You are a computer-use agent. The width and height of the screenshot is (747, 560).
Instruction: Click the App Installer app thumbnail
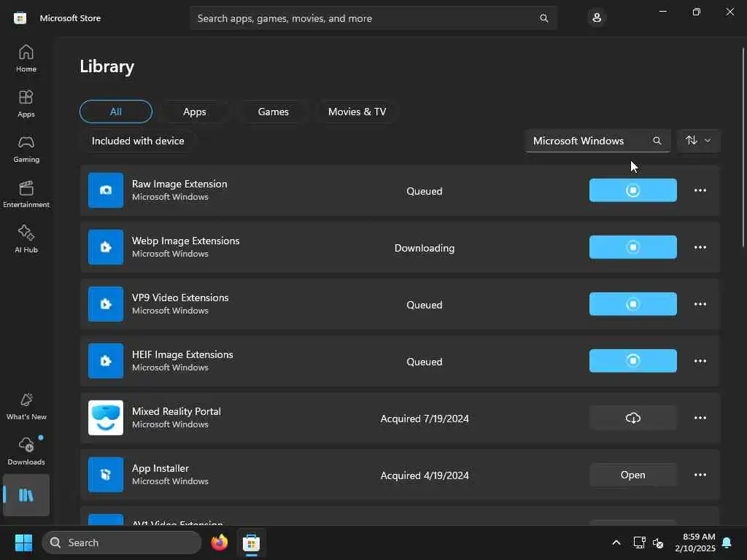pyautogui.click(x=106, y=475)
